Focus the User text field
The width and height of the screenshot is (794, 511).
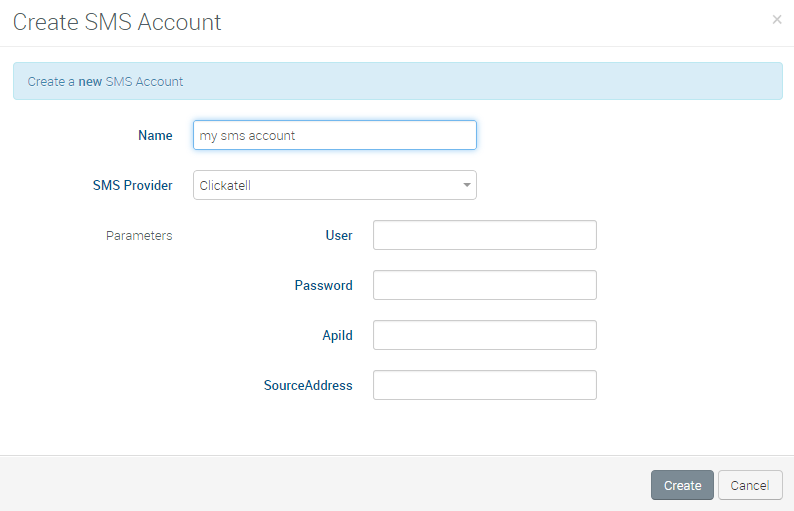point(484,235)
